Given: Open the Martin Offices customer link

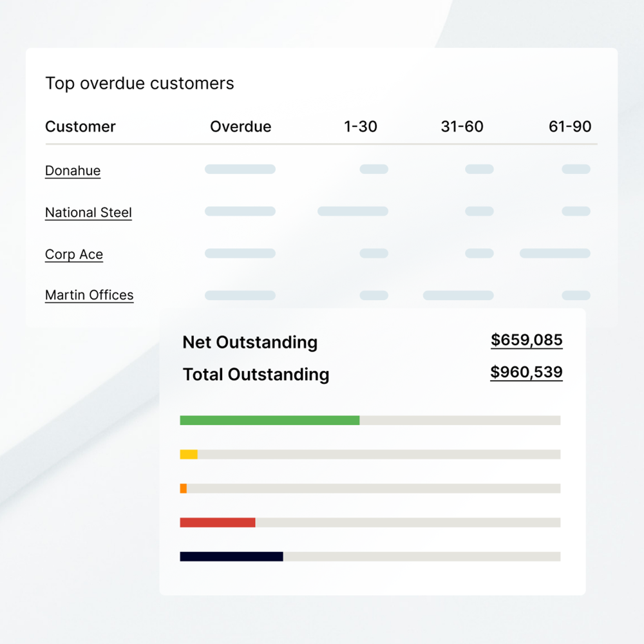Looking at the screenshot, I should pyautogui.click(x=89, y=296).
